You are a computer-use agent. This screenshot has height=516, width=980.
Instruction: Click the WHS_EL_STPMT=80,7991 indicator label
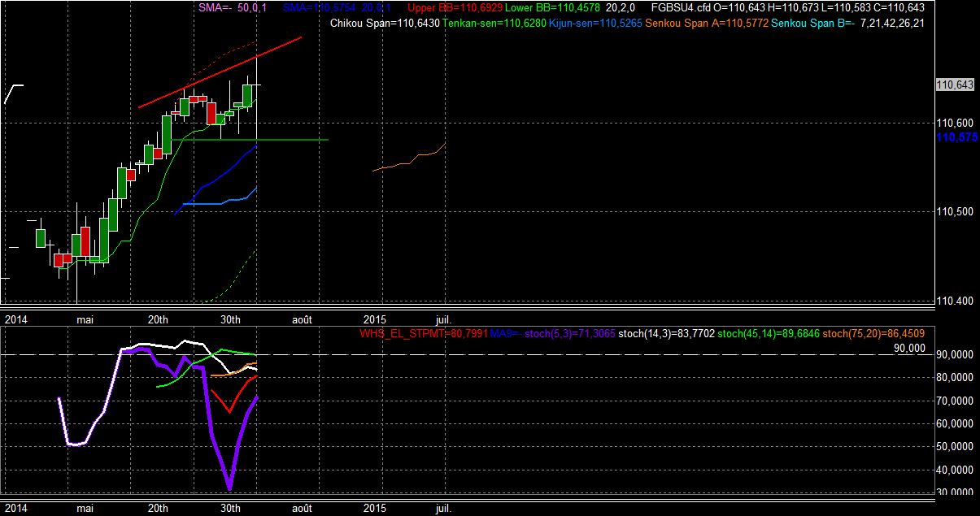pyautogui.click(x=423, y=333)
